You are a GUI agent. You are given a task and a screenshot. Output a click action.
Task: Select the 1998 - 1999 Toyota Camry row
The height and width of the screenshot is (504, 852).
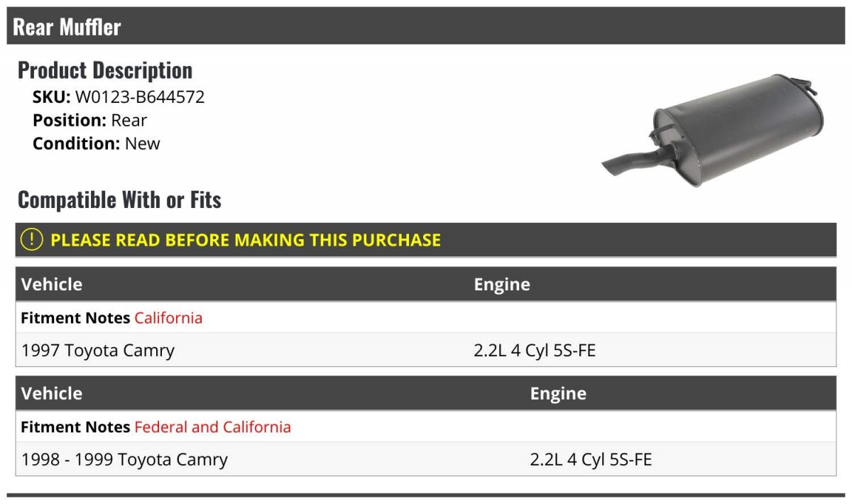click(x=426, y=459)
